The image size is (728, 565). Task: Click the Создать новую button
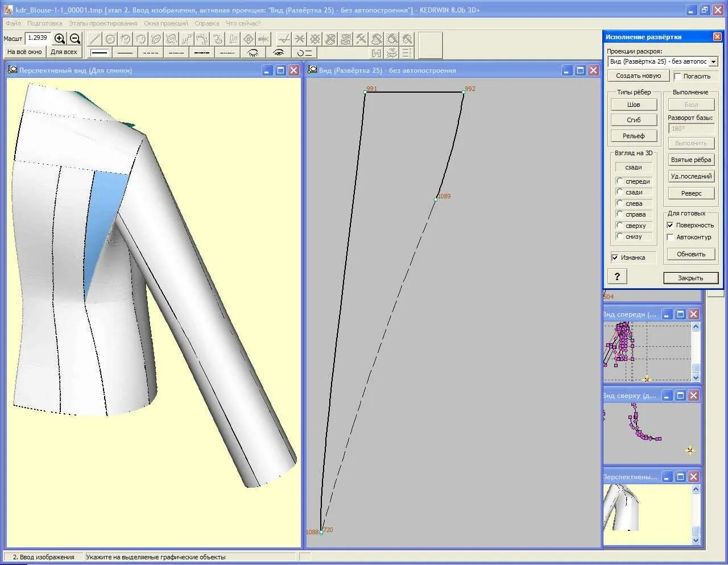pos(638,76)
